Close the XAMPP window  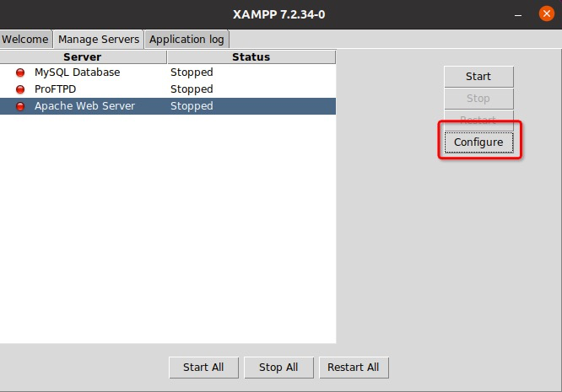click(547, 14)
